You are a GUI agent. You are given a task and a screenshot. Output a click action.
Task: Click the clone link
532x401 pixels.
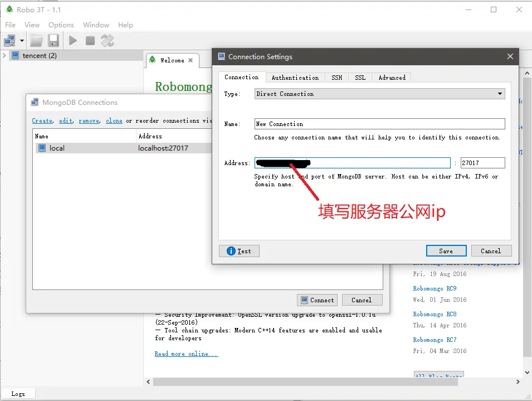click(114, 121)
